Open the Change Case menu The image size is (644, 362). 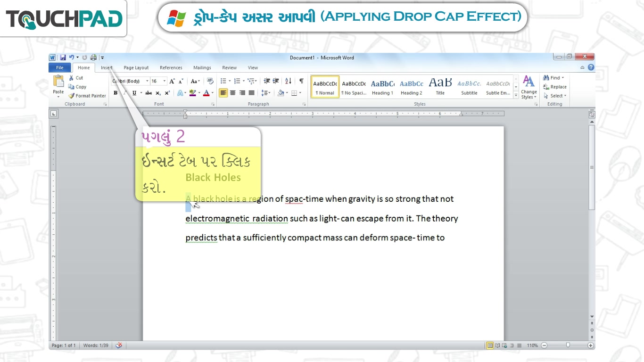tap(195, 81)
